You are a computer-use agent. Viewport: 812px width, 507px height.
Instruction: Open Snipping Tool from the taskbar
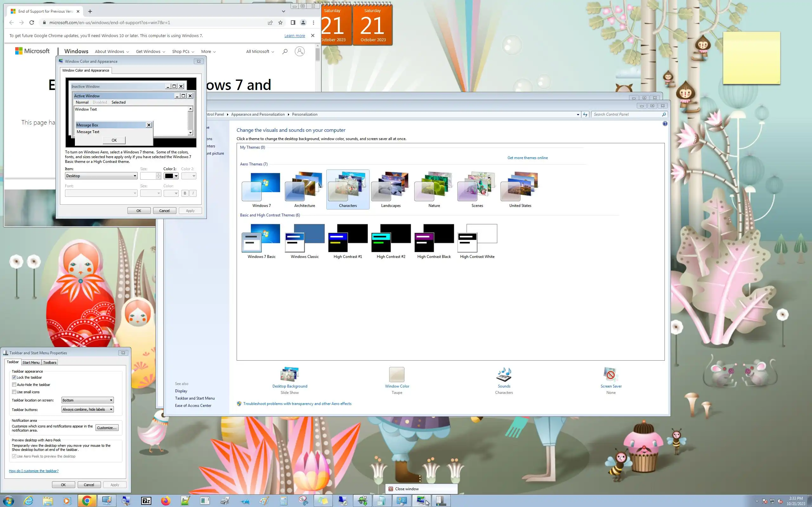[303, 501]
